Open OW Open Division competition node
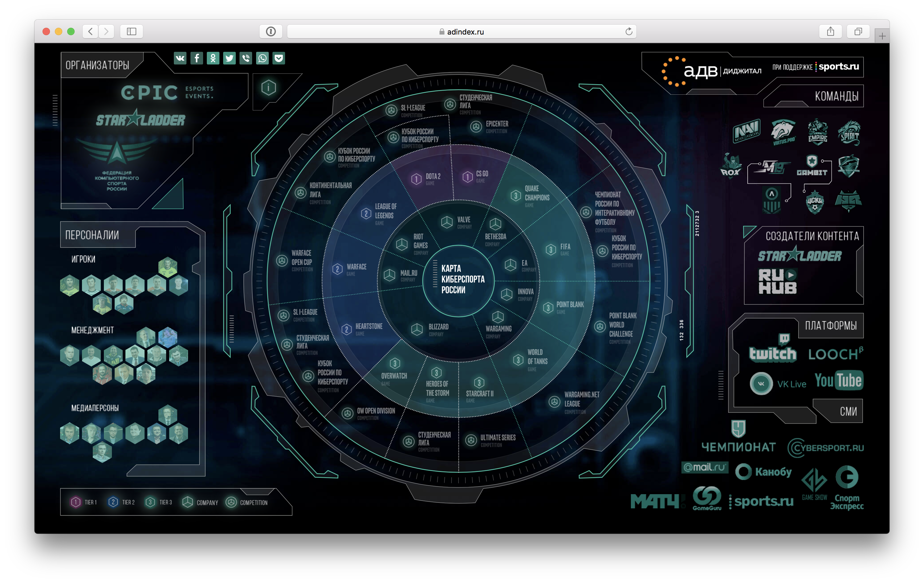Viewport: 924px width, 583px height. (368, 414)
